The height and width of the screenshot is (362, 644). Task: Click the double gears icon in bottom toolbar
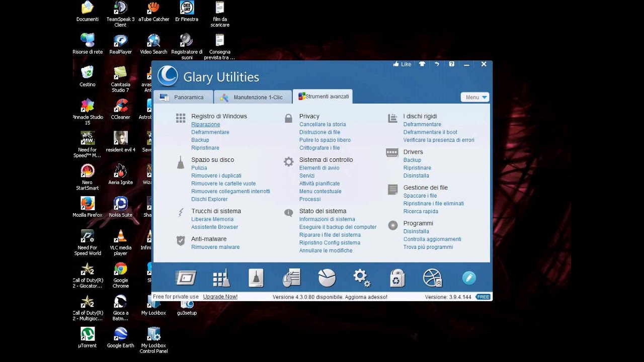point(362,278)
